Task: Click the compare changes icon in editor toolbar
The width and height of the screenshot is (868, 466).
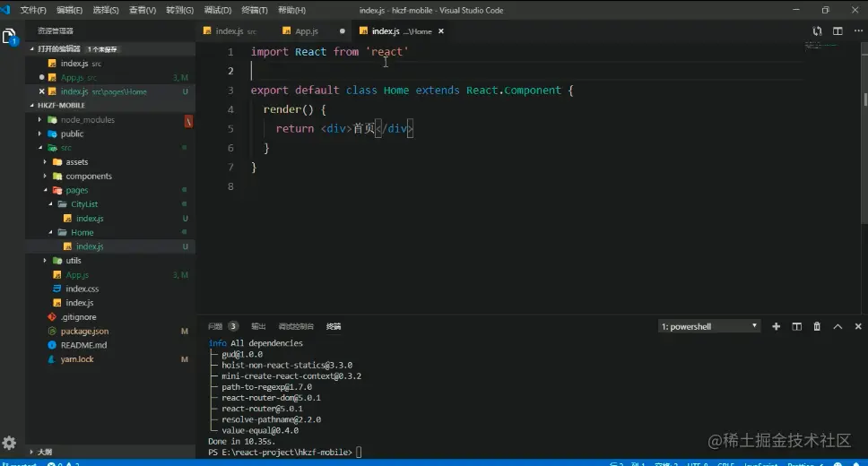Action: coord(817,31)
